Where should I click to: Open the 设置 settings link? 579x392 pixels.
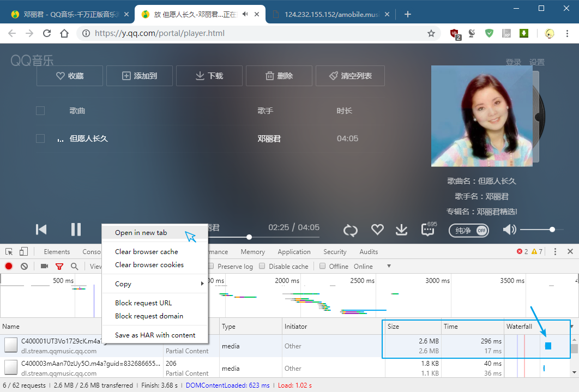537,62
